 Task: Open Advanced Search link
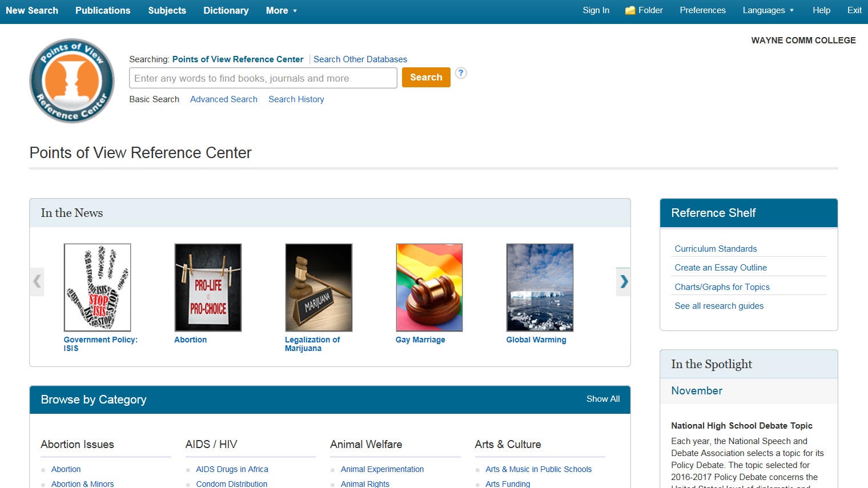point(224,99)
